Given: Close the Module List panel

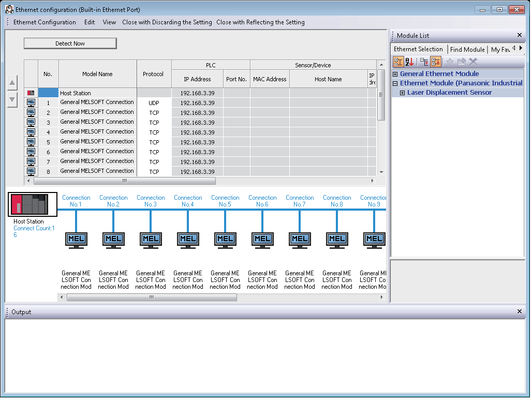Looking at the screenshot, I should click(520, 35).
